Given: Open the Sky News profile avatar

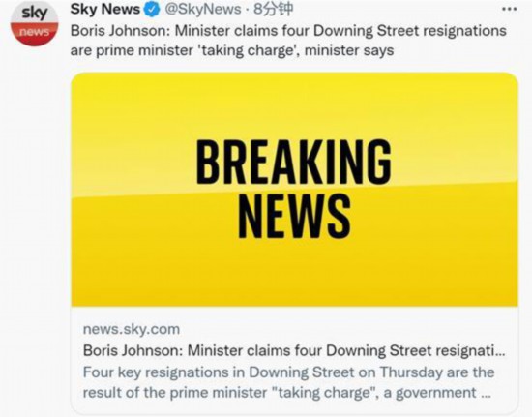Looking at the screenshot, I should [x=34, y=23].
